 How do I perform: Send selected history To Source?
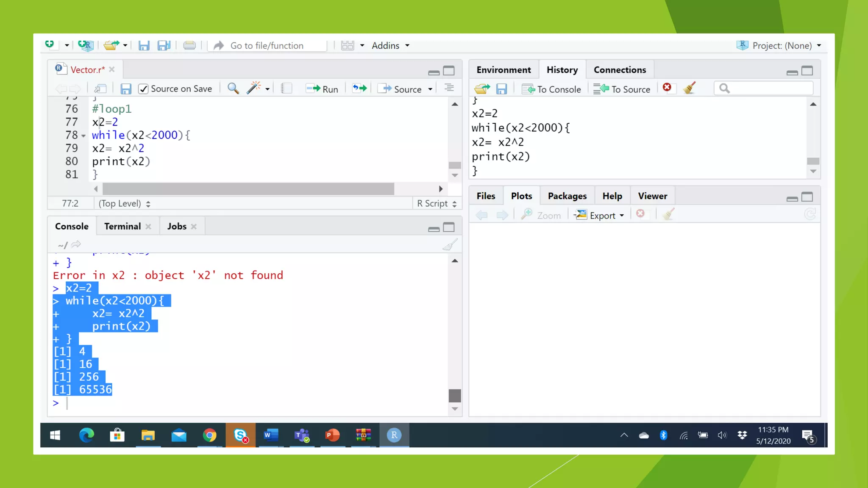(x=622, y=89)
